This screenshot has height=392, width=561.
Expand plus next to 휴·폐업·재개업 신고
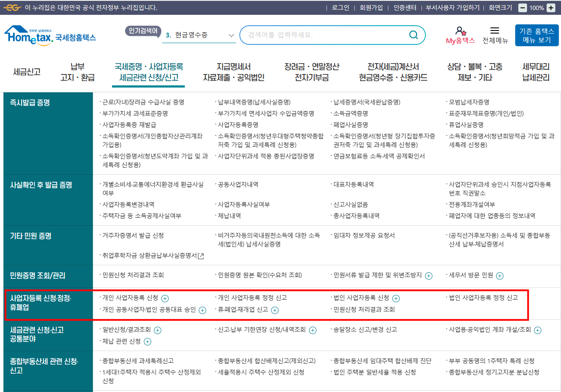pos(275,310)
